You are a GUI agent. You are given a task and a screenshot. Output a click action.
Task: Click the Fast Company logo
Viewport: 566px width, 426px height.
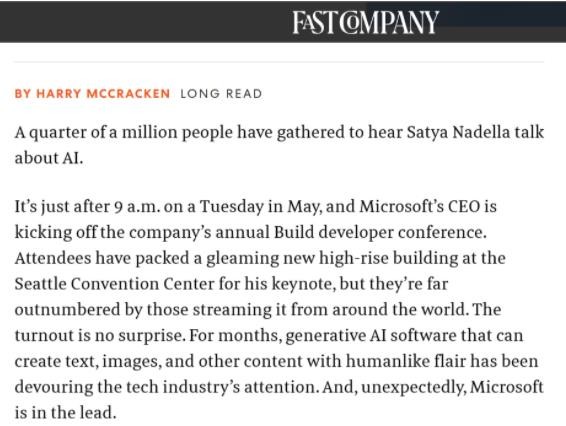[365, 22]
